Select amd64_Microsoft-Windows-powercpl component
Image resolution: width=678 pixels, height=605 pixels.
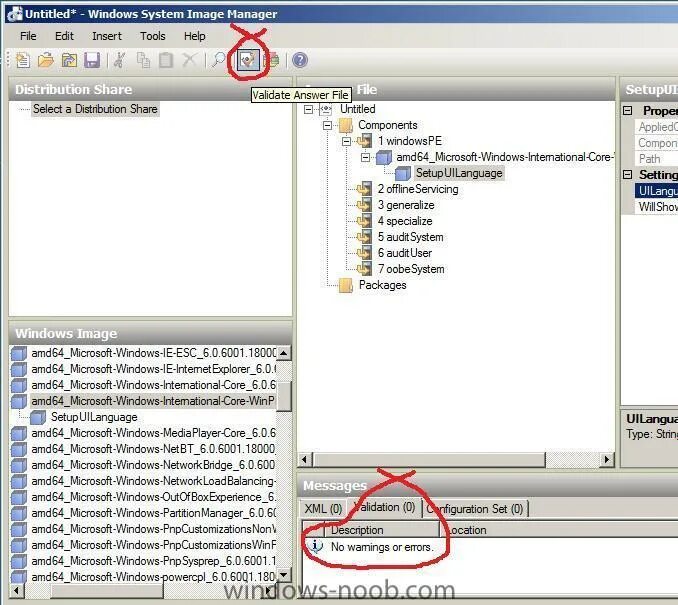pyautogui.click(x=153, y=577)
